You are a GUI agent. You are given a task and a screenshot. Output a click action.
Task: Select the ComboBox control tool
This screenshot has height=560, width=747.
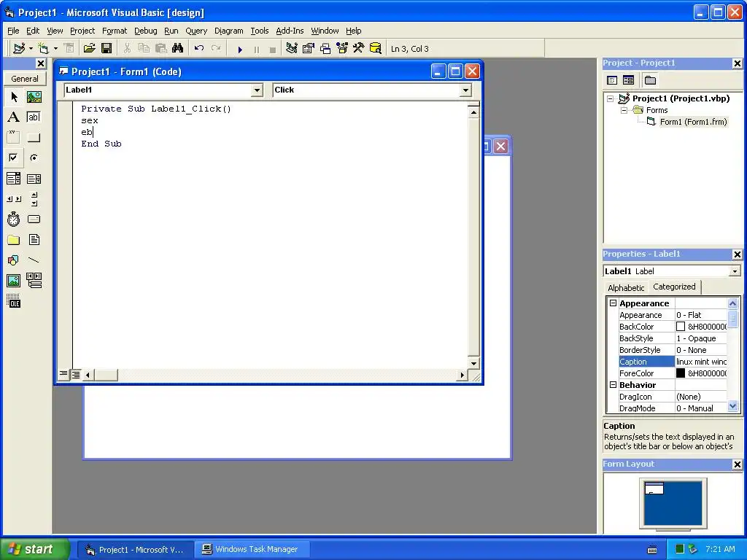coord(14,179)
